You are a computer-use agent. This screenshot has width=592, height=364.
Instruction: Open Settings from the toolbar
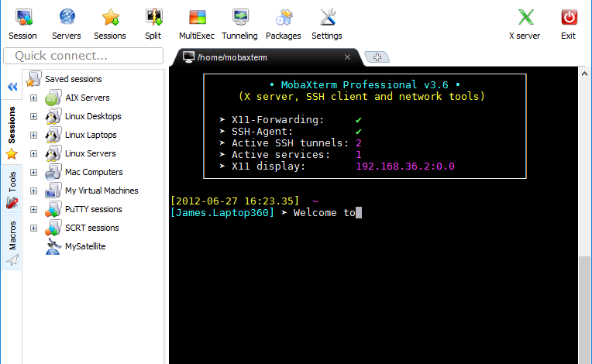tap(327, 24)
